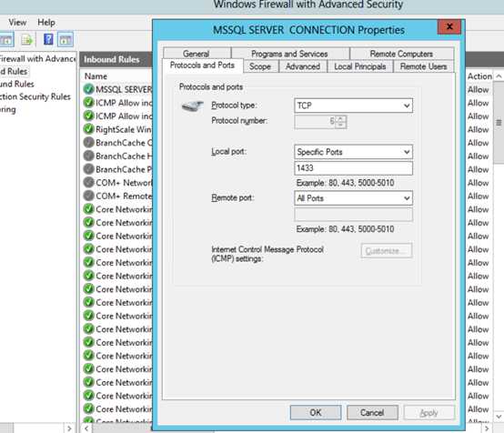Image resolution: width=504 pixels, height=433 pixels.
Task: Open the View menu
Action: [17, 23]
